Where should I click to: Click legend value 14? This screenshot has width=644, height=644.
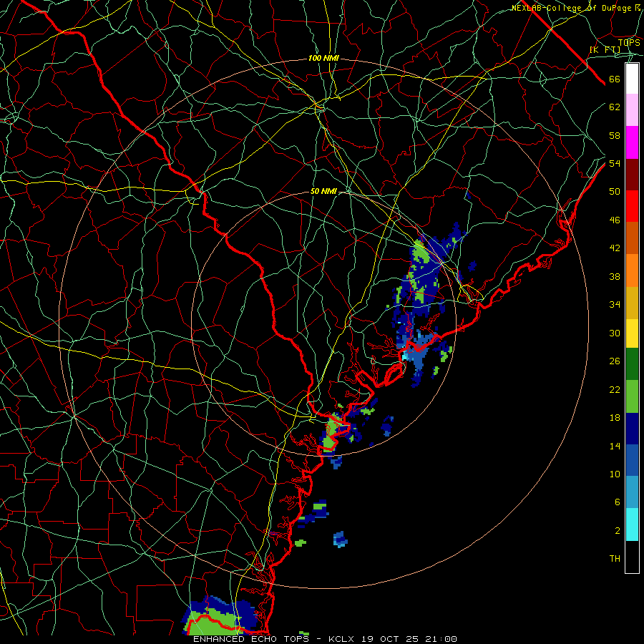[615, 446]
